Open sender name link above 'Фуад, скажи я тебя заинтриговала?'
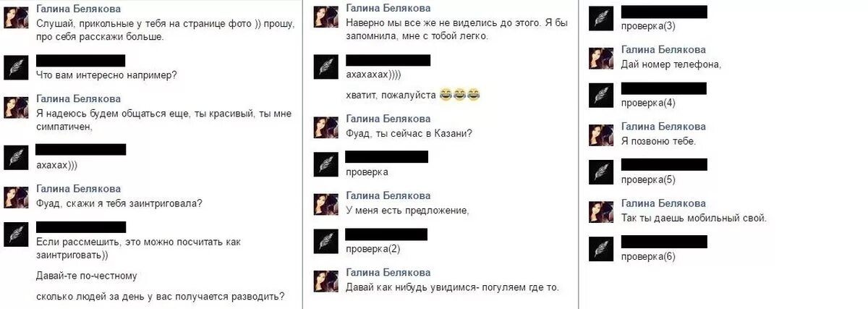The image size is (868, 309). (78, 189)
